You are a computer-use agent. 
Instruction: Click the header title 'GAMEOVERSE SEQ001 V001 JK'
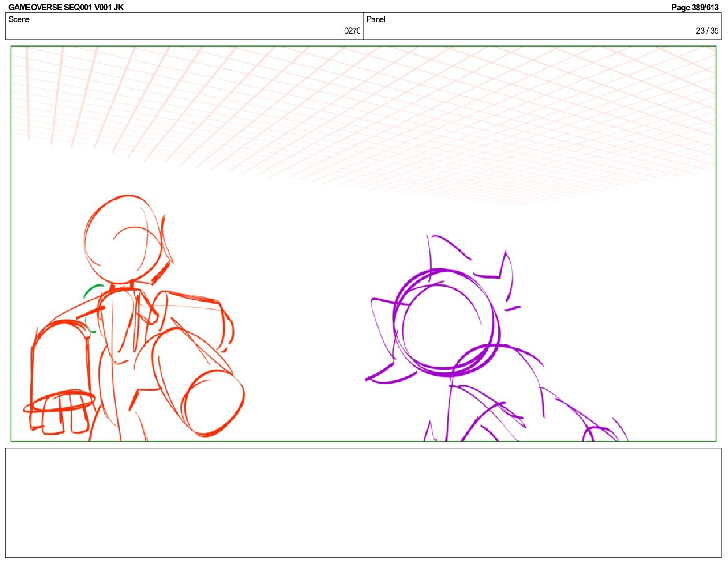pyautogui.click(x=66, y=7)
